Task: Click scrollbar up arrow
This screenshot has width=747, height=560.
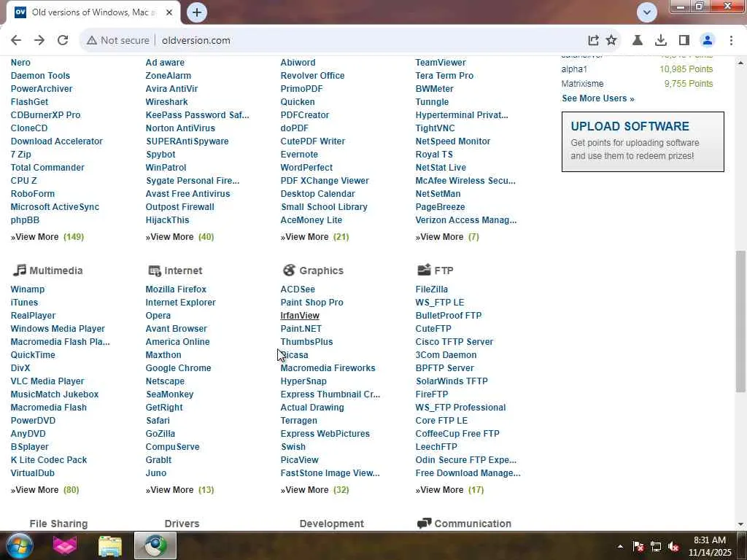Action: (x=740, y=63)
